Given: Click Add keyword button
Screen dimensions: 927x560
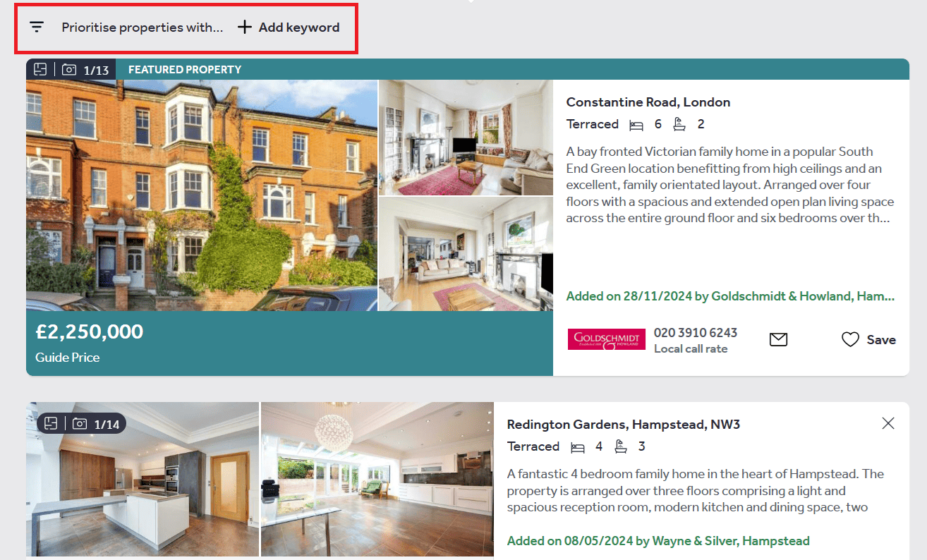Looking at the screenshot, I should point(289,28).
